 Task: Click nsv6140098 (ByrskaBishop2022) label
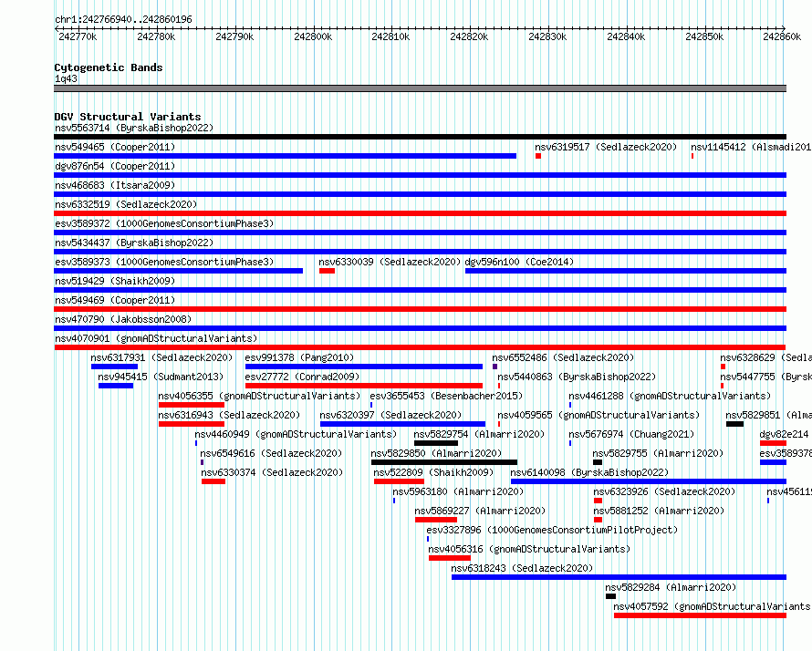(x=589, y=472)
